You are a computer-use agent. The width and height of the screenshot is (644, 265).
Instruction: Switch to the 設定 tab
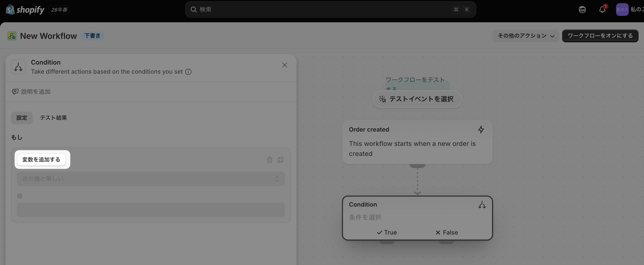[22, 118]
